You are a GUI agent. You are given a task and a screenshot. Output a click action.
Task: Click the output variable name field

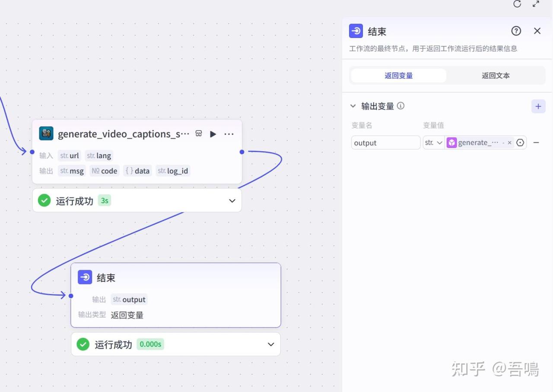pyautogui.click(x=385, y=143)
